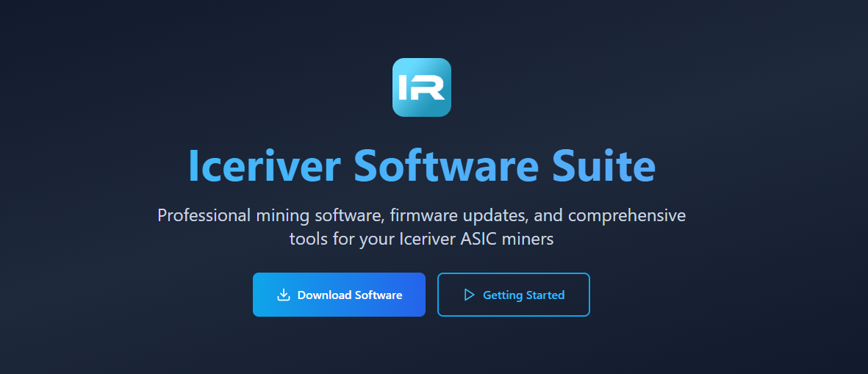
Task: Click the IR Iceriver logo icon
Action: [422, 87]
